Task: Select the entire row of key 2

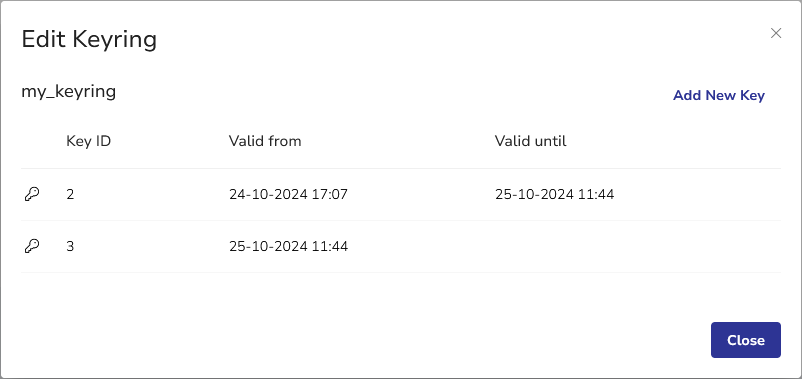Action: (401, 195)
